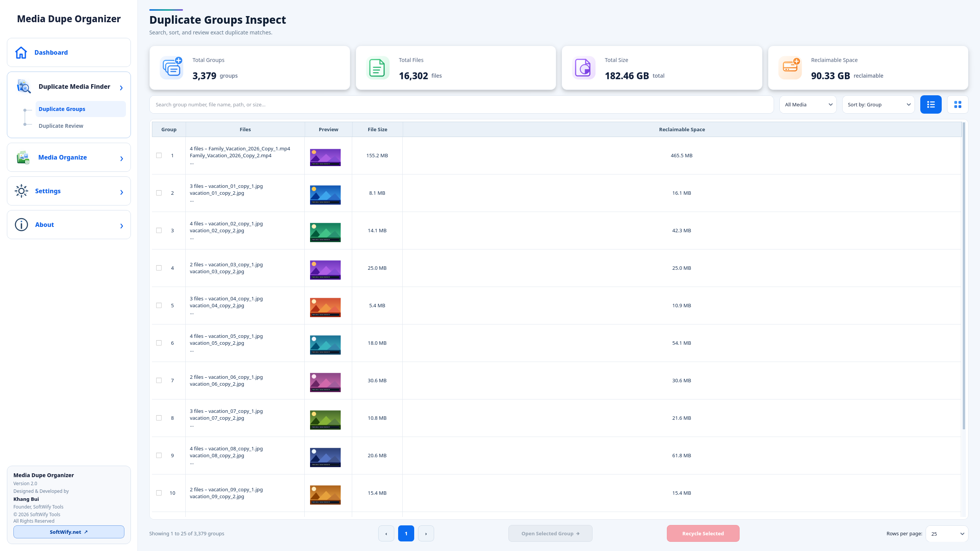Go to the Dashboard menu item
The image size is (980, 551).
pyautogui.click(x=69, y=52)
